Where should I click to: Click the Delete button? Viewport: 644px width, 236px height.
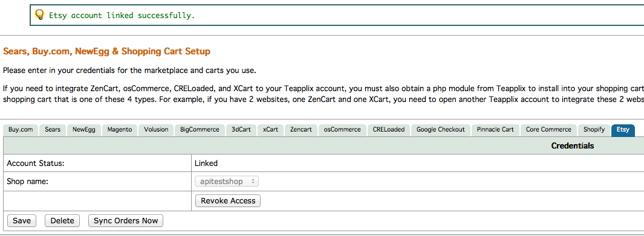[62, 220]
